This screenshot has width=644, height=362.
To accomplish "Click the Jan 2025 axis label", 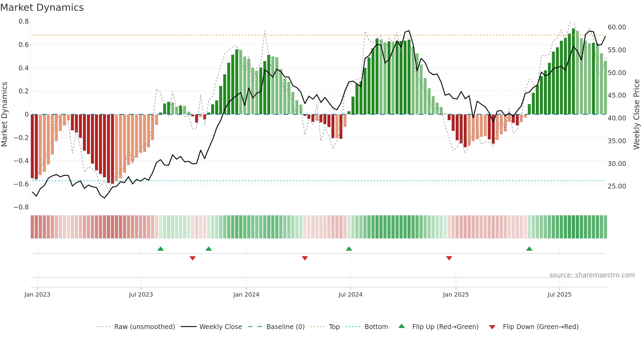I will coord(456,294).
